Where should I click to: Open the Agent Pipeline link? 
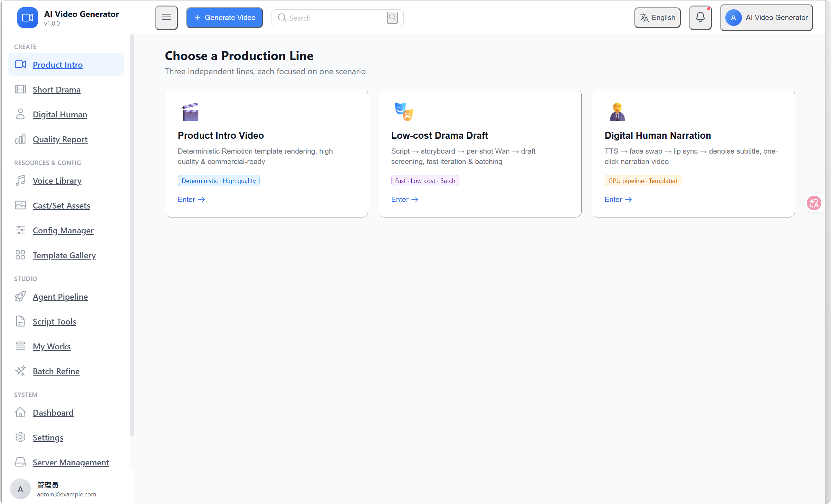pyautogui.click(x=60, y=297)
